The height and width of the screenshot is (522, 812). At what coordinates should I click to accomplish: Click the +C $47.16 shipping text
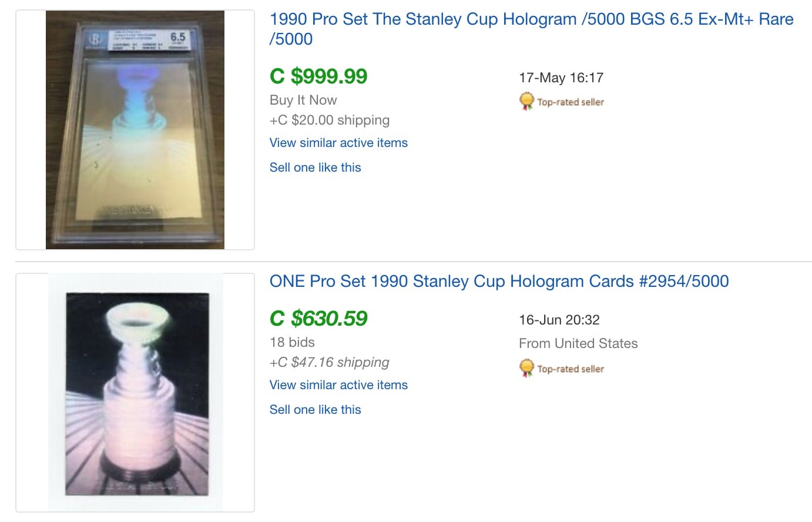(x=330, y=362)
